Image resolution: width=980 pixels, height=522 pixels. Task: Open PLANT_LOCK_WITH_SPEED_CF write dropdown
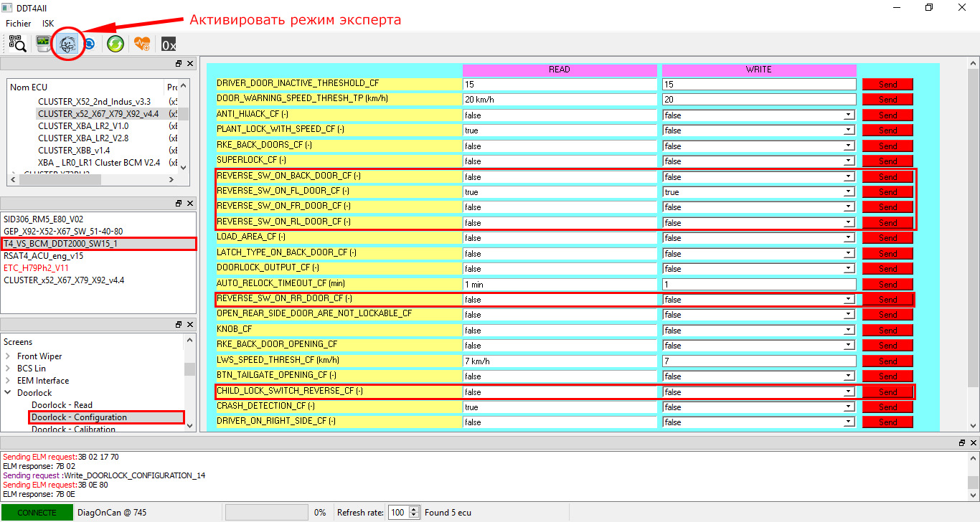pos(849,130)
